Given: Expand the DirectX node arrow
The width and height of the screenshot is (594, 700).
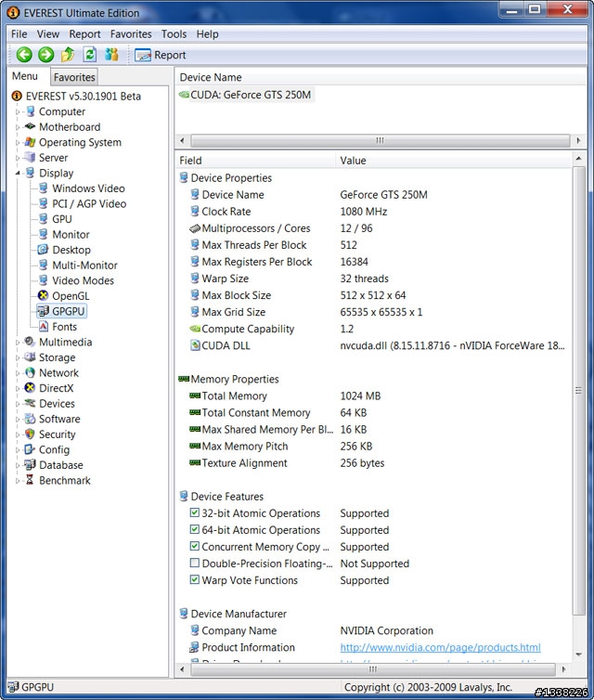Looking at the screenshot, I should point(18,388).
